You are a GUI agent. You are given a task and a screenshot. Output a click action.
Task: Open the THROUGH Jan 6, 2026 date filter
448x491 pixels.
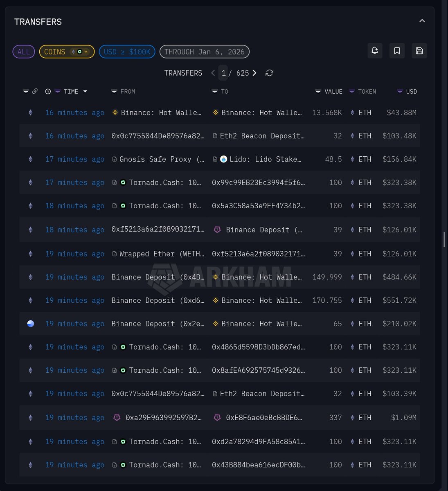(204, 52)
